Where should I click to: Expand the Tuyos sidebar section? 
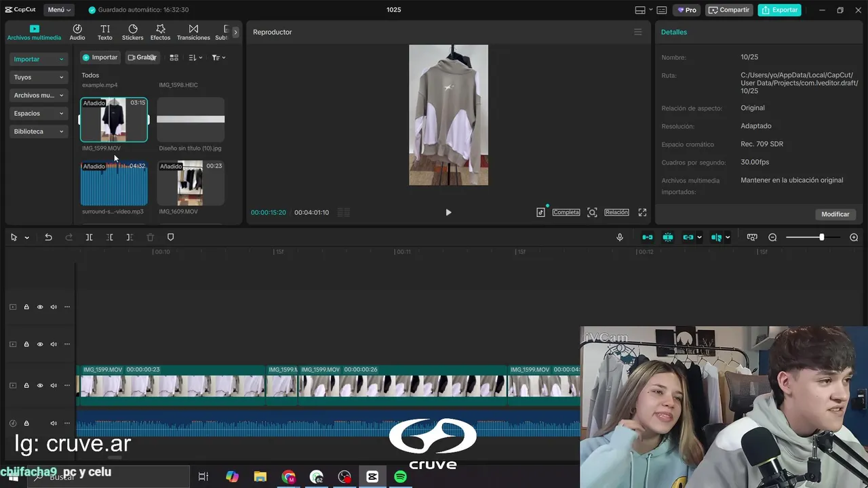(x=39, y=77)
